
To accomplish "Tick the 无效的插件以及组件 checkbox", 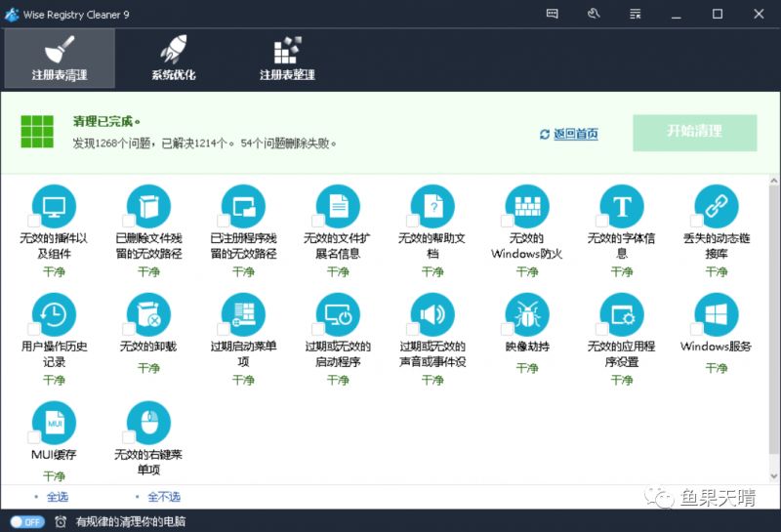I will click(34, 221).
